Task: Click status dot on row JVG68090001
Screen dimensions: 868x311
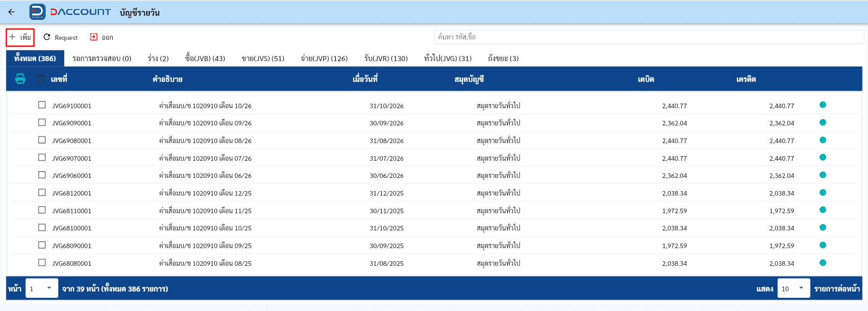Action: [x=823, y=245]
